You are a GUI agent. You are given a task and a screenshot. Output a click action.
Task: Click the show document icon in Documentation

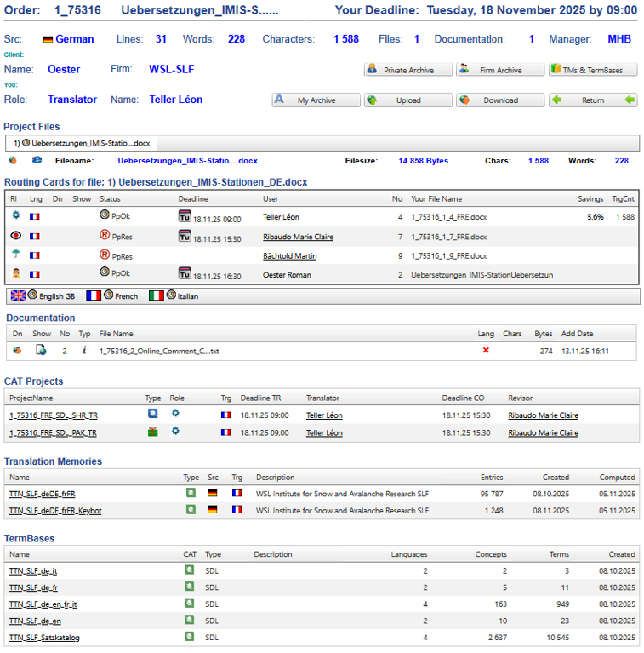[41, 350]
